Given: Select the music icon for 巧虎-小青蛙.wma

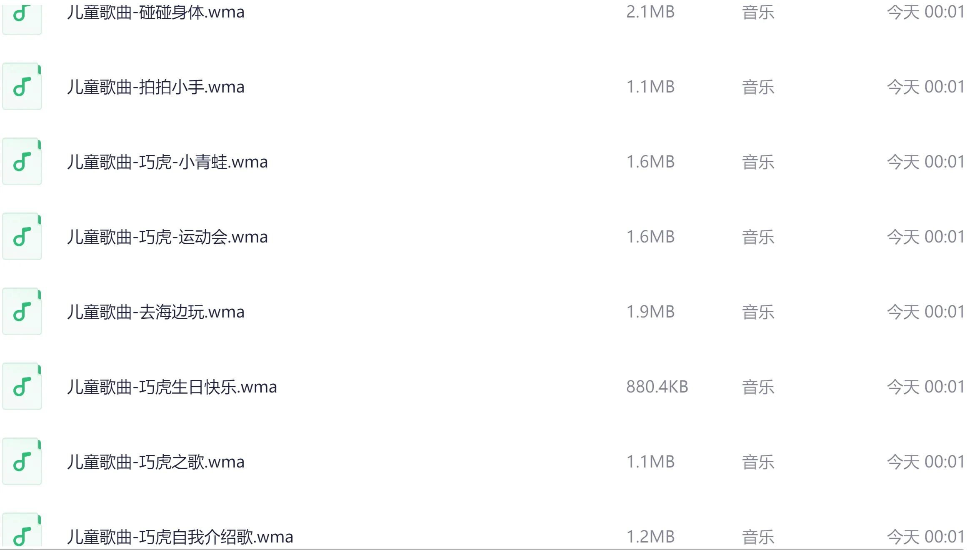Looking at the screenshot, I should click(x=22, y=162).
